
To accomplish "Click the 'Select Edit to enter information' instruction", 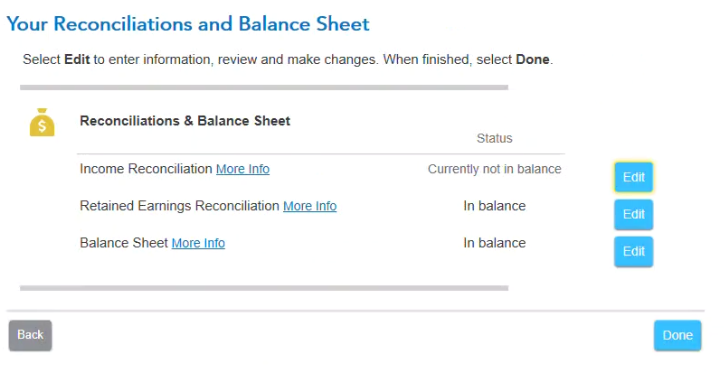I will coord(288,60).
